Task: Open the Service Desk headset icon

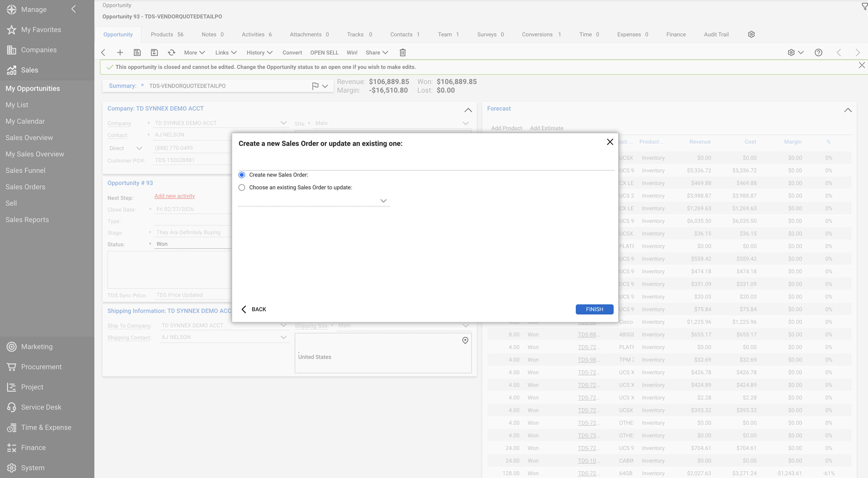Action: coord(11,407)
